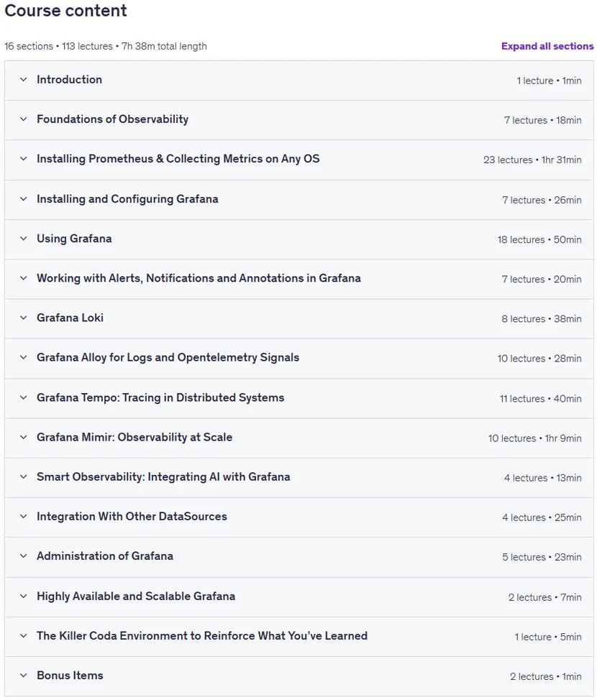This screenshot has width=597, height=700.
Task: Expand the Grafana Loki chevron
Action: coord(23,318)
